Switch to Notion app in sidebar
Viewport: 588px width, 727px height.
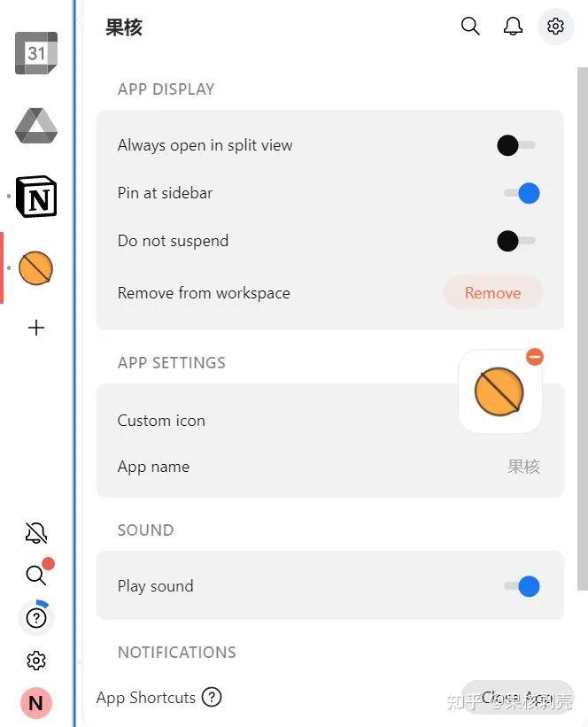coord(36,197)
